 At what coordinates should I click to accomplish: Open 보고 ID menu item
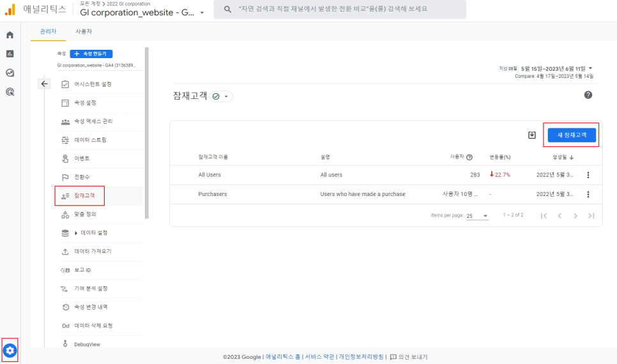100,270
